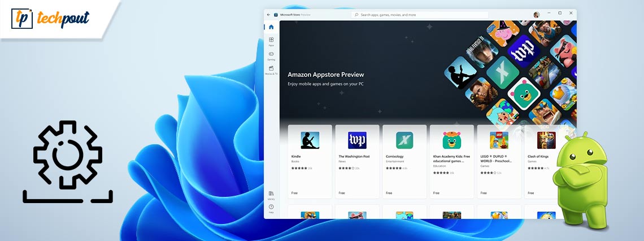
Task: Open the Home page in sidebar
Action: tap(271, 27)
